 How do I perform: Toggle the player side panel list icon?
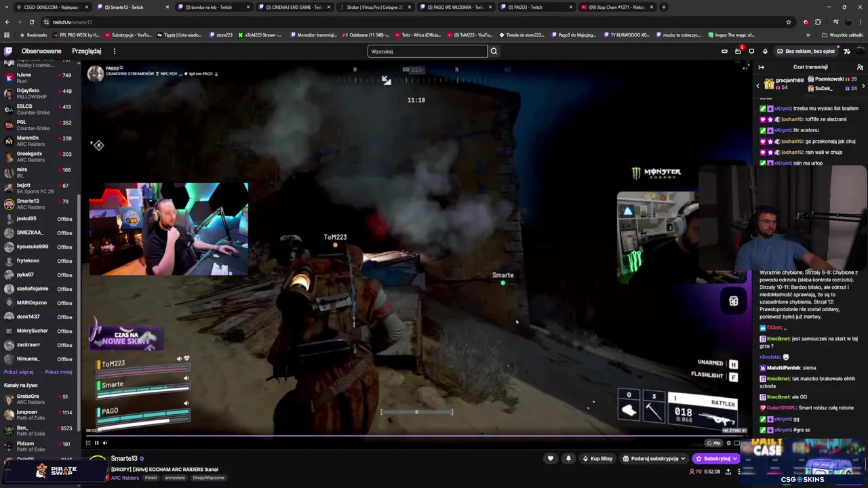pyautogui.click(x=87, y=443)
